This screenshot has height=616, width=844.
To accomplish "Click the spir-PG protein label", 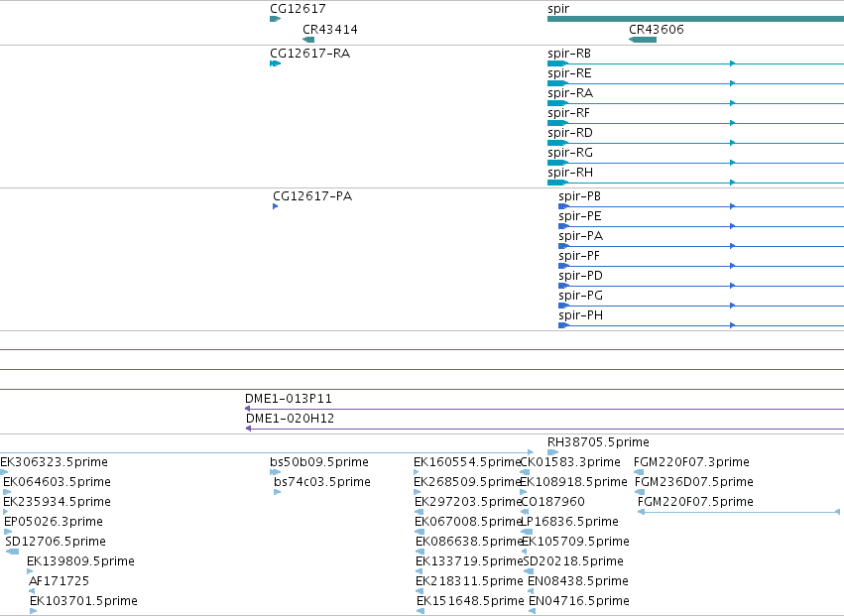I will [581, 296].
